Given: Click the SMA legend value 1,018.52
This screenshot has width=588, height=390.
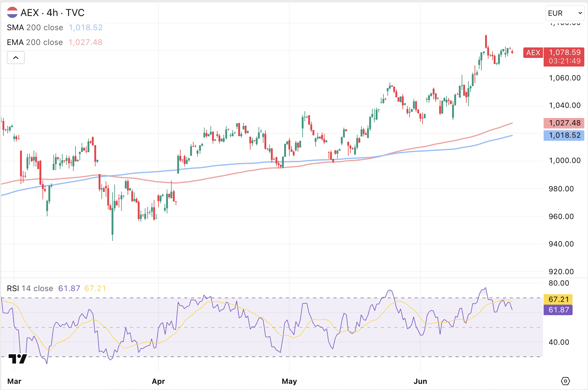Looking at the screenshot, I should (x=86, y=27).
